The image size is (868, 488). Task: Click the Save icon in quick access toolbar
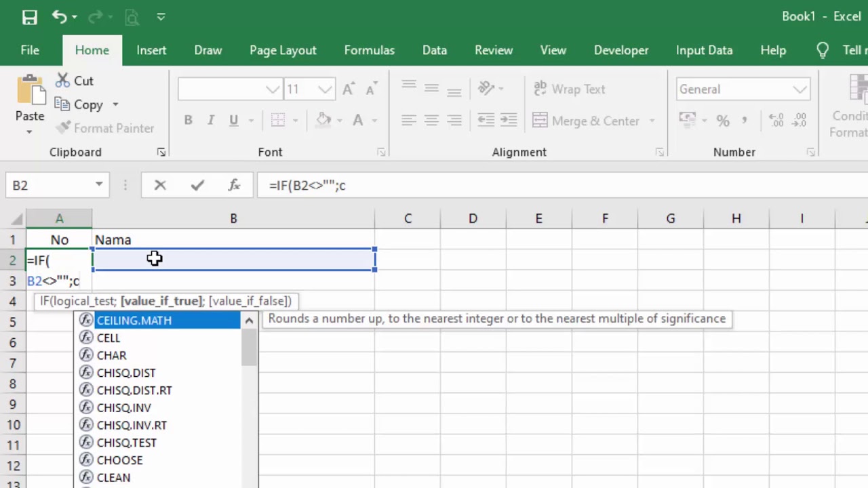(29, 17)
